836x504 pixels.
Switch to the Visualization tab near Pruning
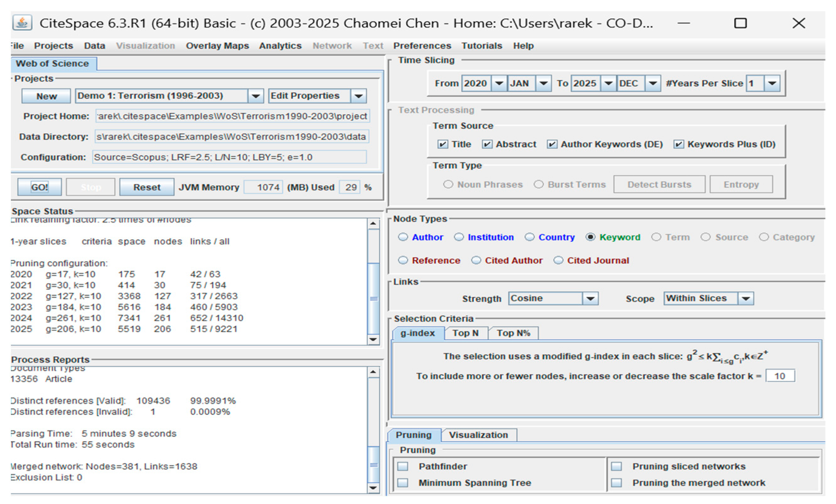(x=479, y=435)
